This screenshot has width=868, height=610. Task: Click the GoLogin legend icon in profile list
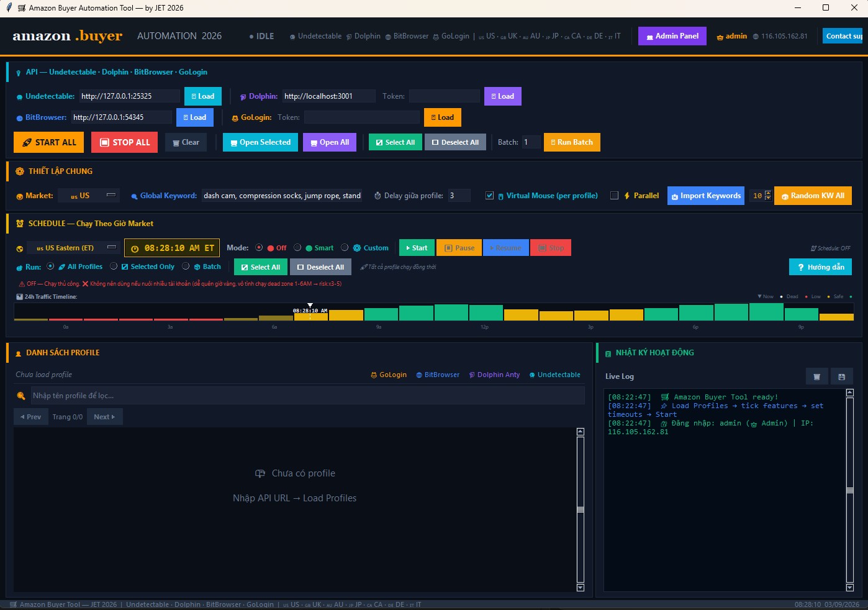coord(374,375)
